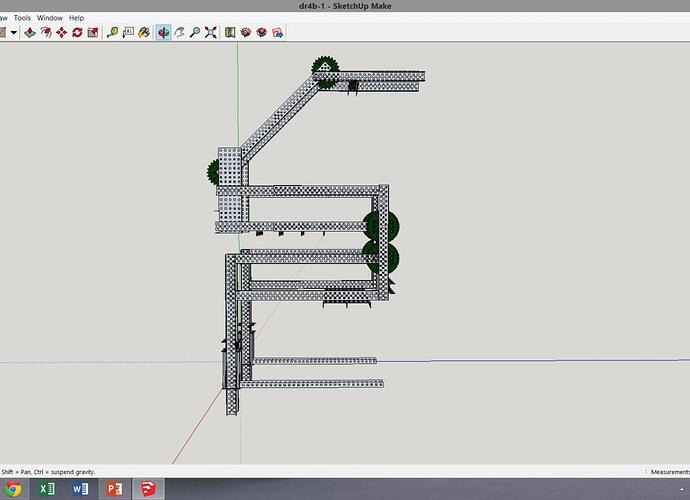
Task: Activate the Orbit tool
Action: pos(163,33)
